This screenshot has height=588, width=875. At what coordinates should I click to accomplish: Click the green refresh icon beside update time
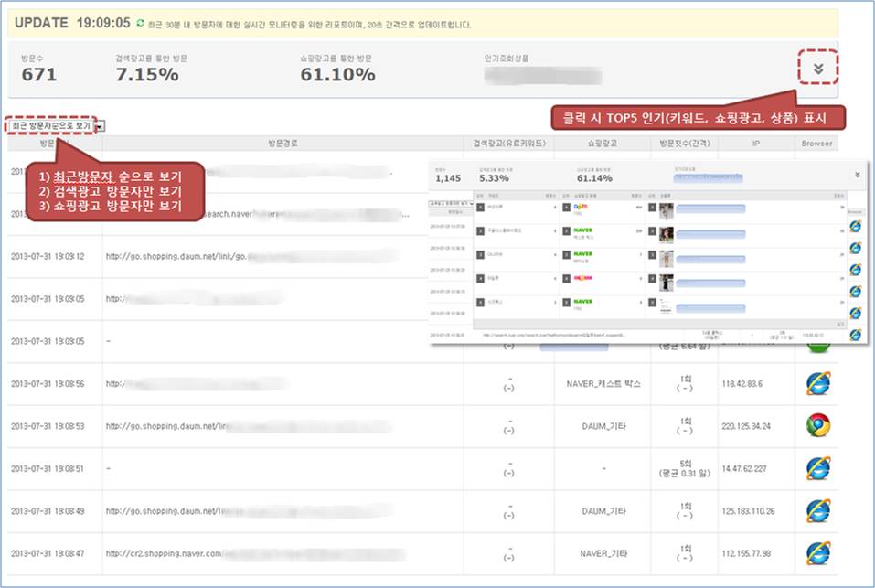(140, 22)
